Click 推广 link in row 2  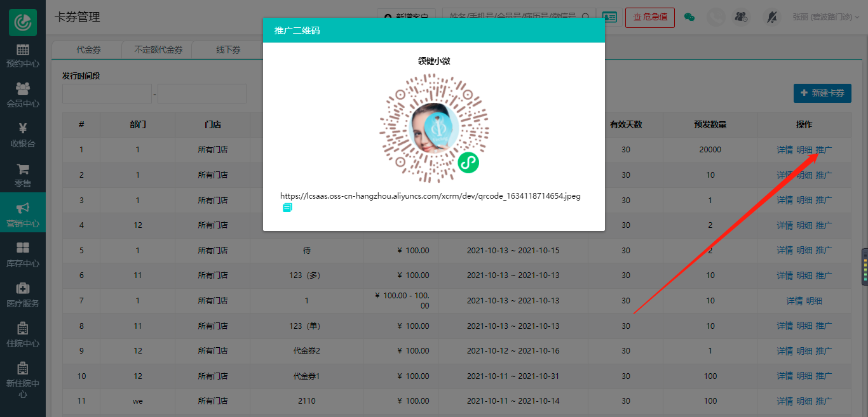coord(824,175)
